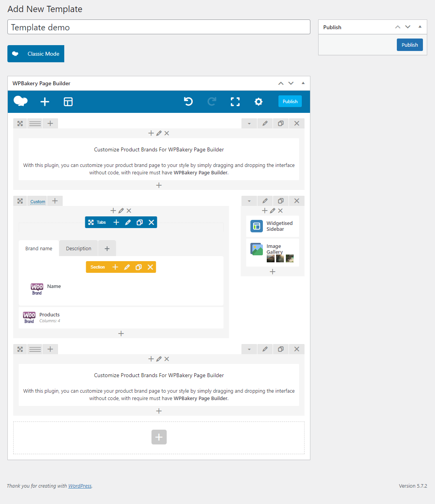435x504 pixels.
Task: Add new row with large gray plus
Action: click(x=159, y=437)
